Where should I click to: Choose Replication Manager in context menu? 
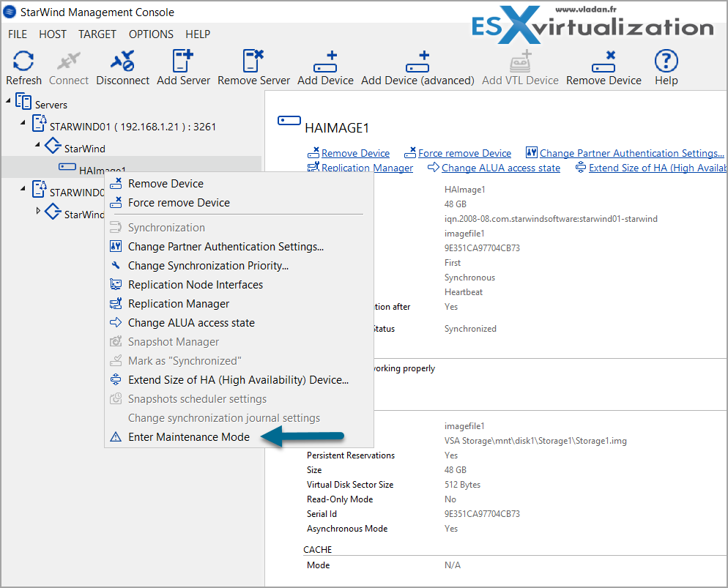pos(179,304)
